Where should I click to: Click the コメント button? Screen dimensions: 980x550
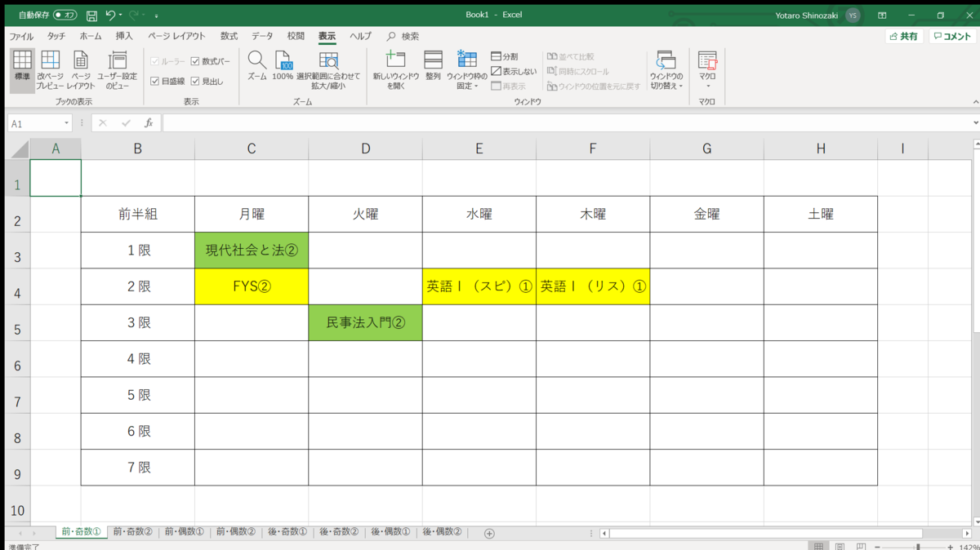click(x=952, y=37)
